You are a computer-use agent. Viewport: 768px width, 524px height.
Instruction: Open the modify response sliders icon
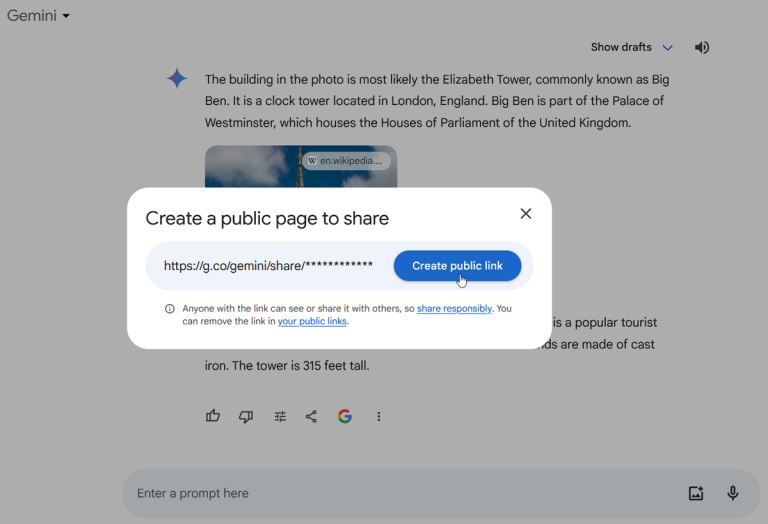tap(280, 417)
